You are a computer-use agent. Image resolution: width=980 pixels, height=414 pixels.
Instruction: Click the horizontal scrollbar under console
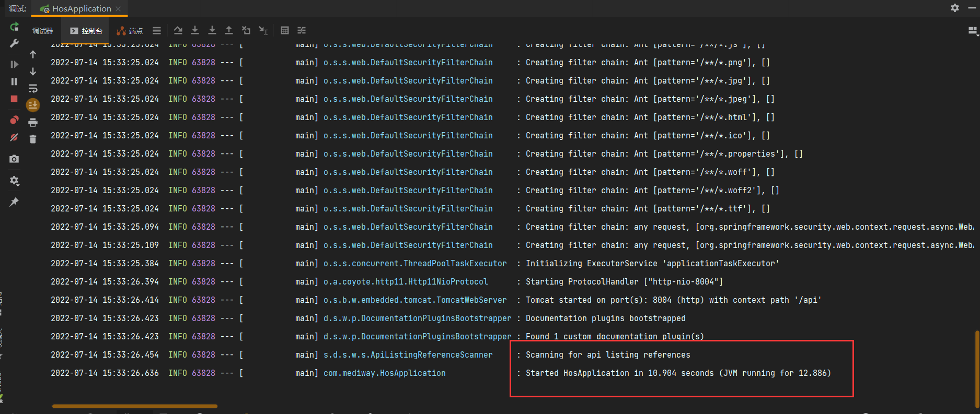point(135,406)
